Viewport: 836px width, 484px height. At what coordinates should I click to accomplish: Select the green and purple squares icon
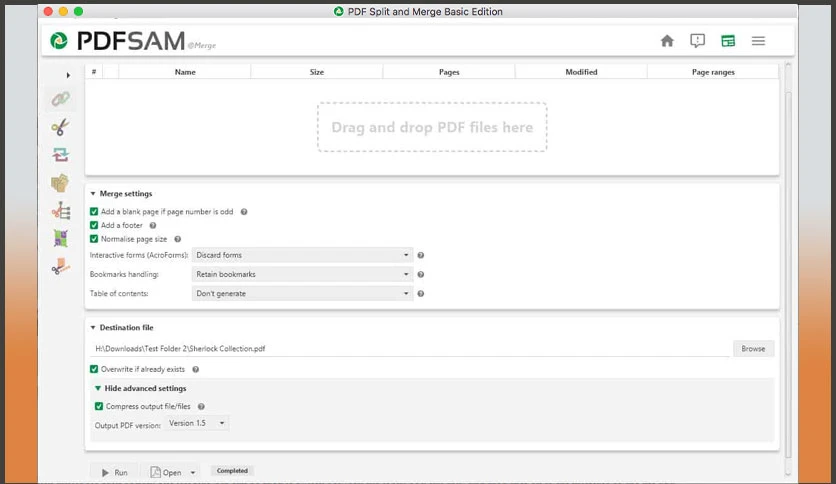click(x=60, y=239)
